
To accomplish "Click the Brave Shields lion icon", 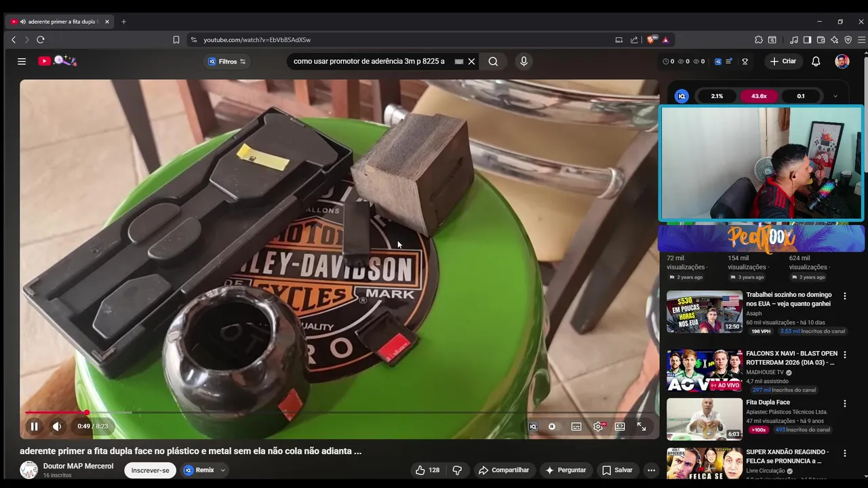I will 652,40.
